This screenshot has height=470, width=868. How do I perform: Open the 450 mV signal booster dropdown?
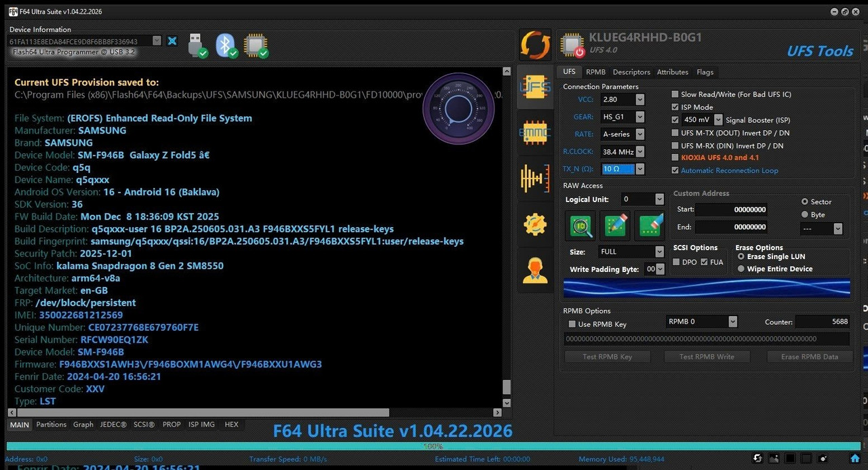click(x=719, y=119)
